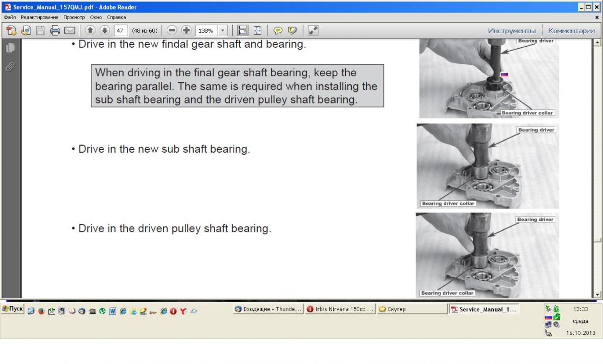The width and height of the screenshot is (603, 364).
Task: Switch to read mode with the arrows icon
Action: click(x=313, y=30)
